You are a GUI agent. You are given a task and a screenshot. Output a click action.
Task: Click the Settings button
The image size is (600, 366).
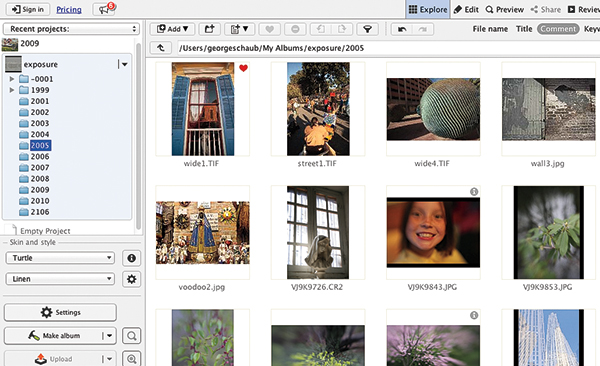tap(60, 312)
